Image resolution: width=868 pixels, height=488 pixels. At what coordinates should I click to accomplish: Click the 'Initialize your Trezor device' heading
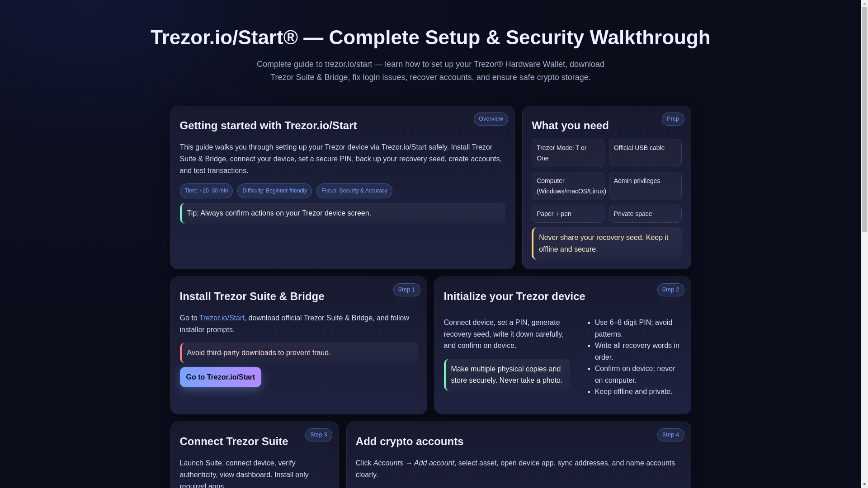point(514,296)
